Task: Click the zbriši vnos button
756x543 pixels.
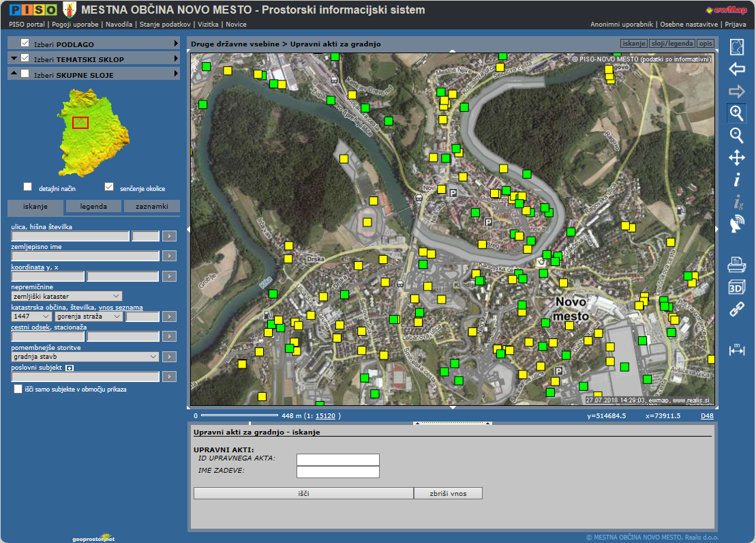Action: (x=448, y=493)
